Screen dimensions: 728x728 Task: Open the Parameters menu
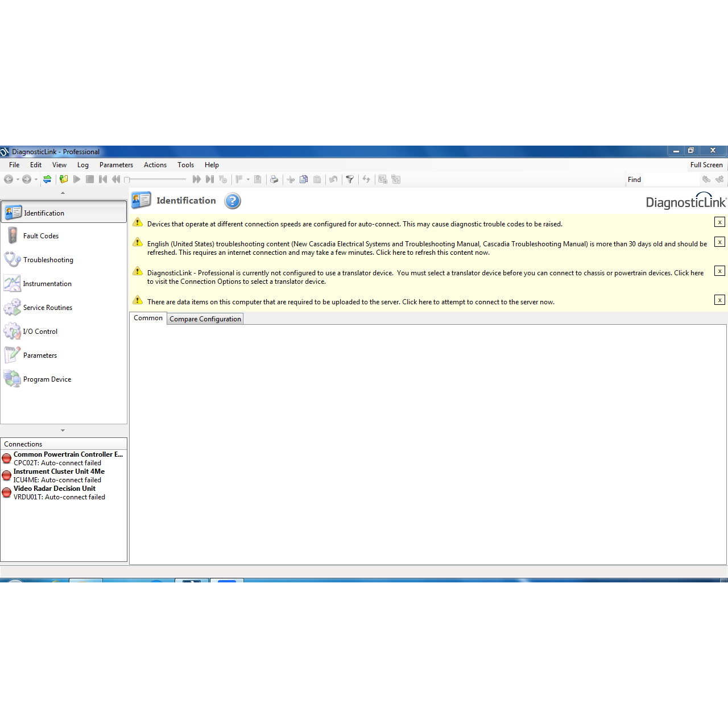pos(116,165)
